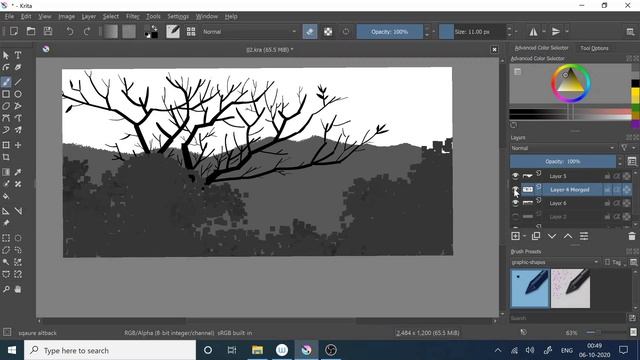Select the Line tool
Image resolution: width=640 pixels, height=360 pixels.
pyautogui.click(x=18, y=82)
